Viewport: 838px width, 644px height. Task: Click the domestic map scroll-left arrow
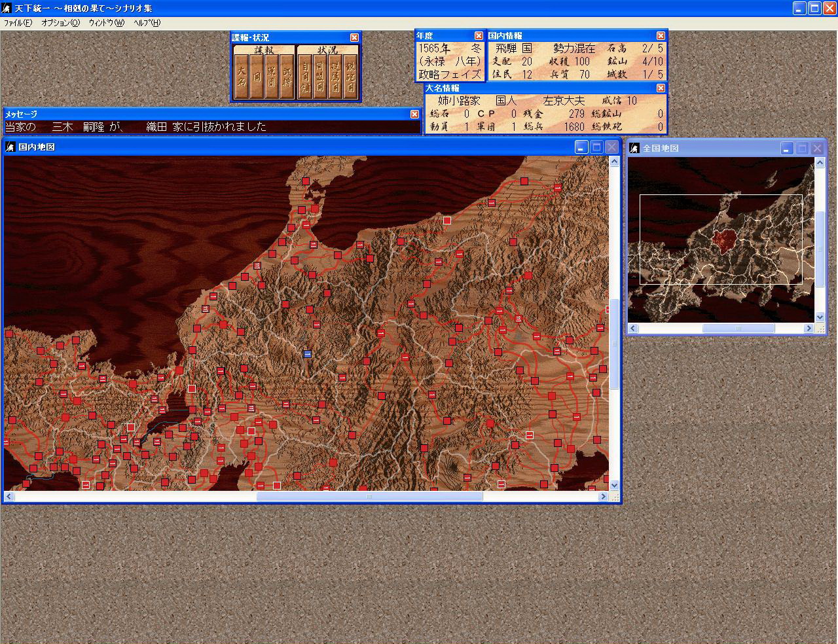[x=9, y=496]
